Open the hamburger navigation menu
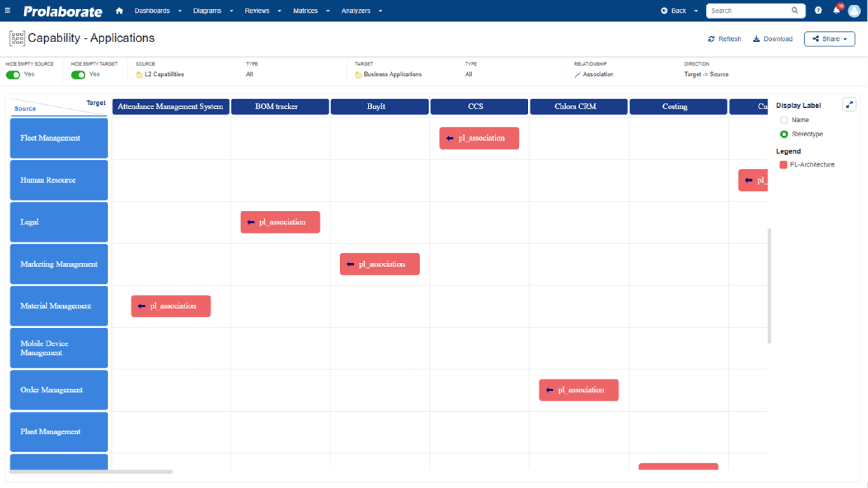 7,10
